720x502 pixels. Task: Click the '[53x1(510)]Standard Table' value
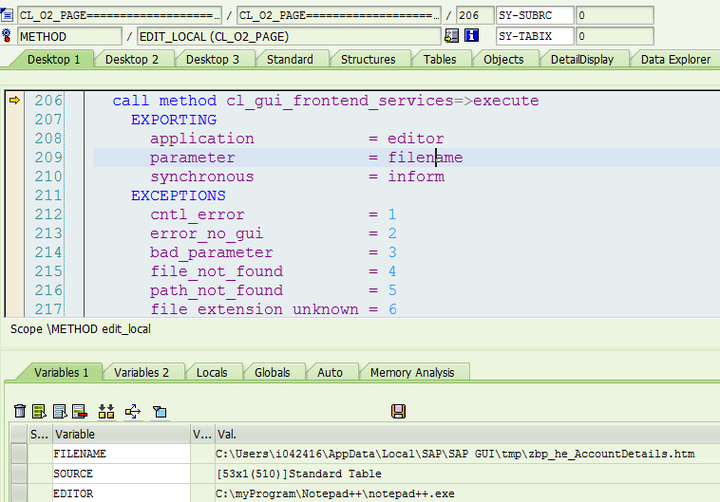pyautogui.click(x=298, y=474)
